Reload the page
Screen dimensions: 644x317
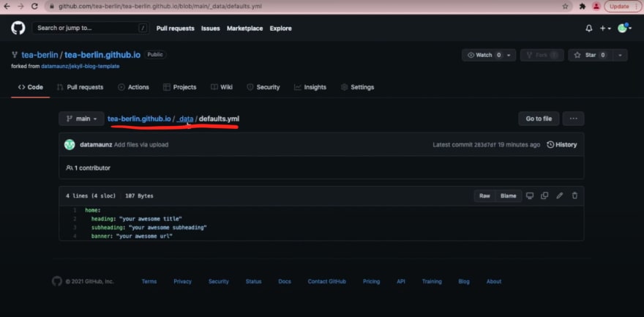tap(34, 7)
